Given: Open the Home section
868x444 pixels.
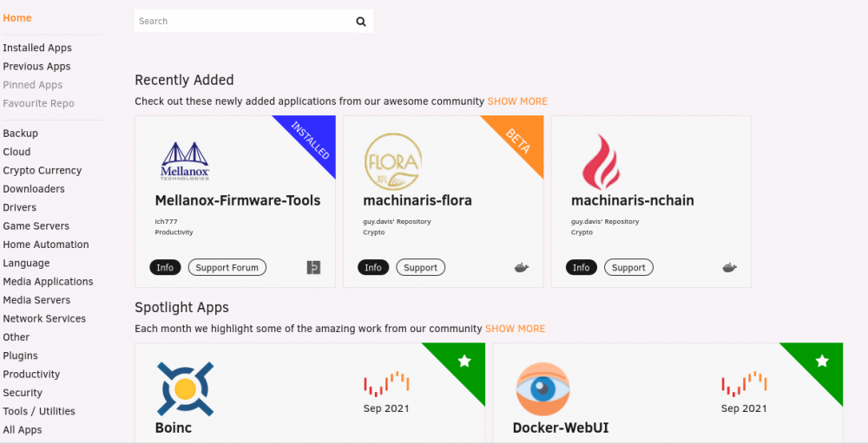Looking at the screenshot, I should pyautogui.click(x=17, y=17).
